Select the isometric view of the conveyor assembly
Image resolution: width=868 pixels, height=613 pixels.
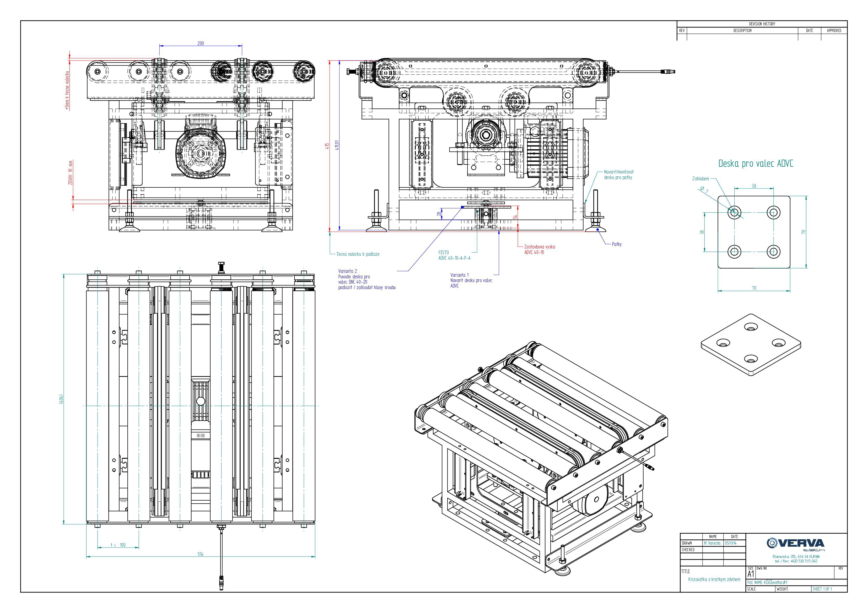tap(541, 459)
